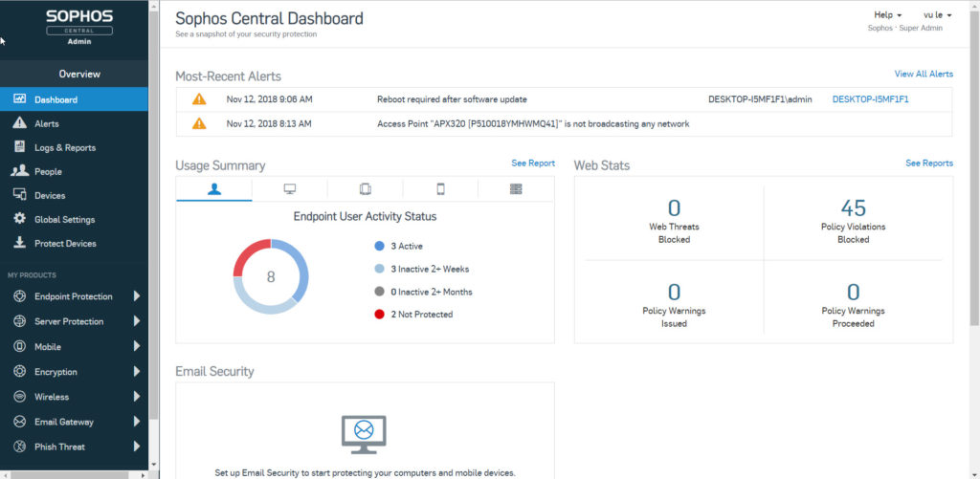Click the View All Alerts link
The width and height of the screenshot is (980, 479).
pos(924,74)
